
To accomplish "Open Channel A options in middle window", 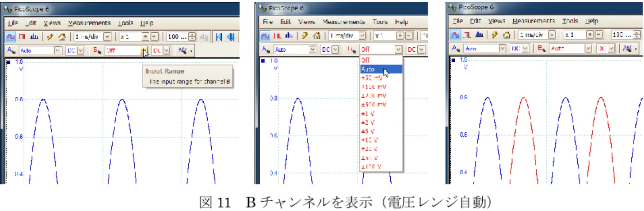I will click(x=267, y=49).
